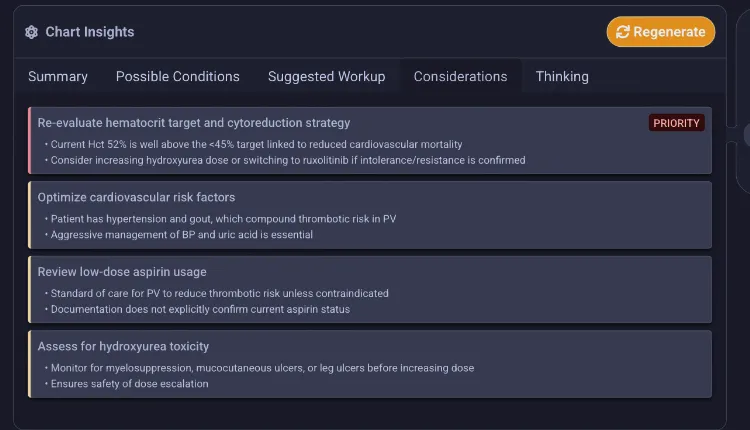750x430 pixels.
Task: Open the Optimize cardiovascular risk factors card
Action: [x=370, y=215]
